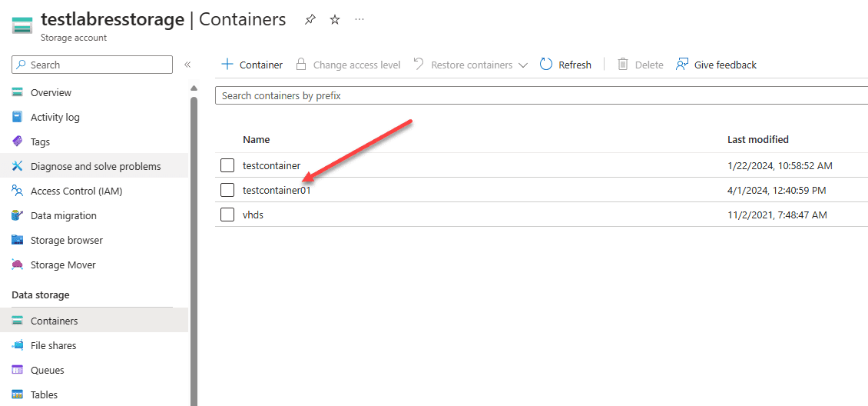Click the Refresh circular arrow icon
Screen dimensions: 868x406
tap(546, 65)
